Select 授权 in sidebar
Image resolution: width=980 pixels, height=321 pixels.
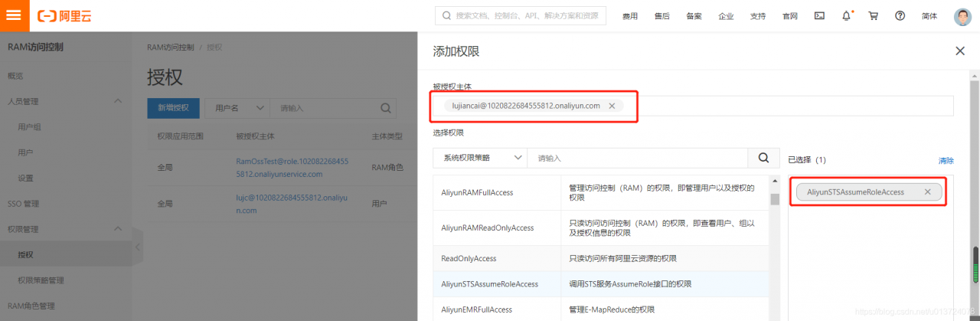click(x=67, y=254)
